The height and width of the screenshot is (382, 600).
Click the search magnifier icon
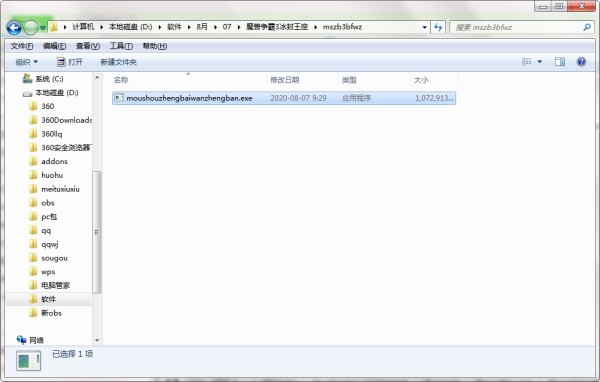point(587,27)
